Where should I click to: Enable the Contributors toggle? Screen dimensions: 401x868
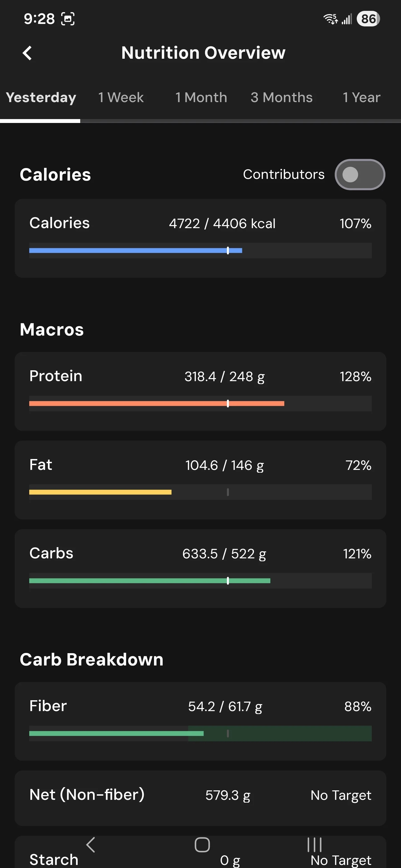coord(360,174)
